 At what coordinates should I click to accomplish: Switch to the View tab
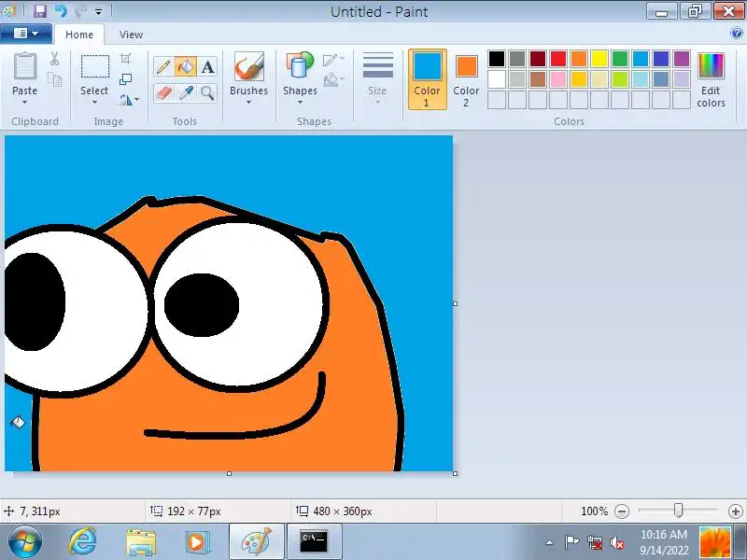(131, 35)
